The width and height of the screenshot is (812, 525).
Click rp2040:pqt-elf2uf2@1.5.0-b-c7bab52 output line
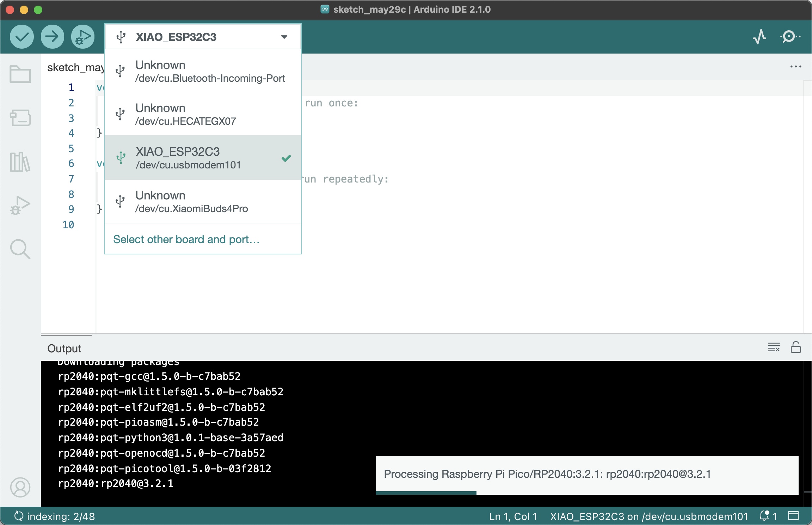[x=162, y=407]
